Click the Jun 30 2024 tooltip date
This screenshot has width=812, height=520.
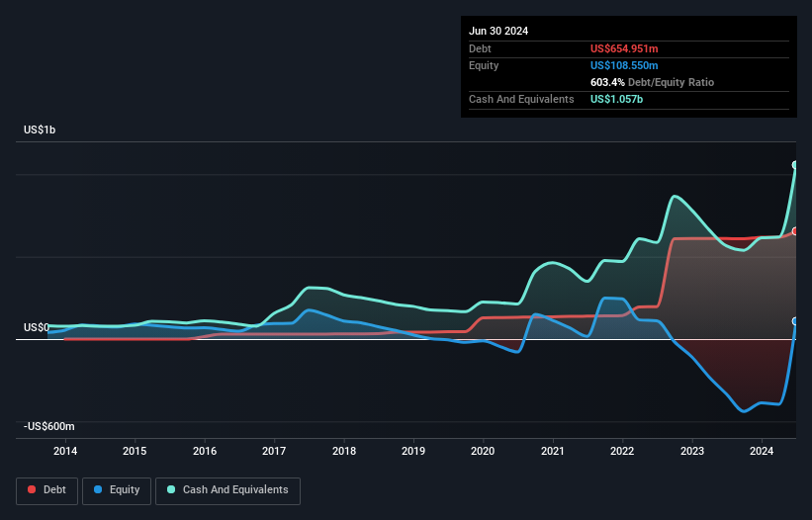tap(498, 31)
